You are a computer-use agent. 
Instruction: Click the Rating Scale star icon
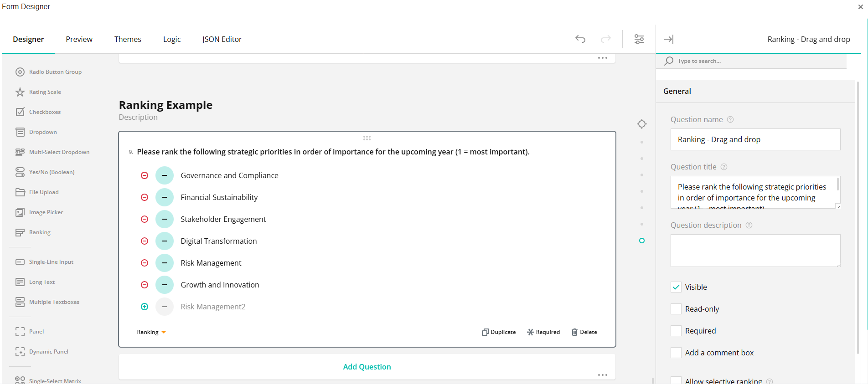(20, 92)
